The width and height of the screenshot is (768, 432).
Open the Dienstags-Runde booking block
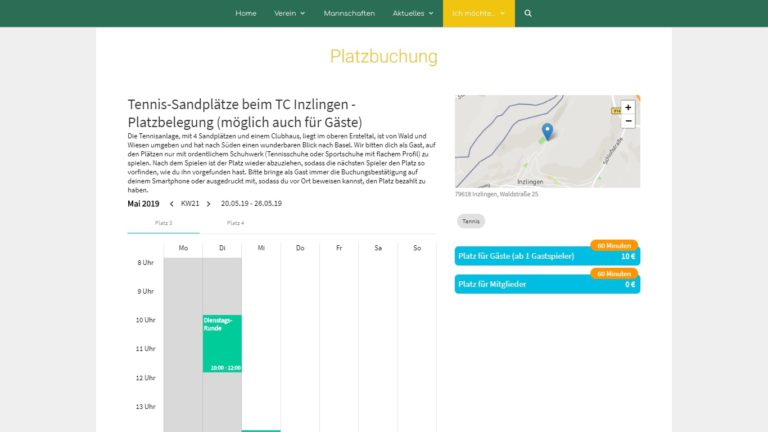(x=222, y=343)
